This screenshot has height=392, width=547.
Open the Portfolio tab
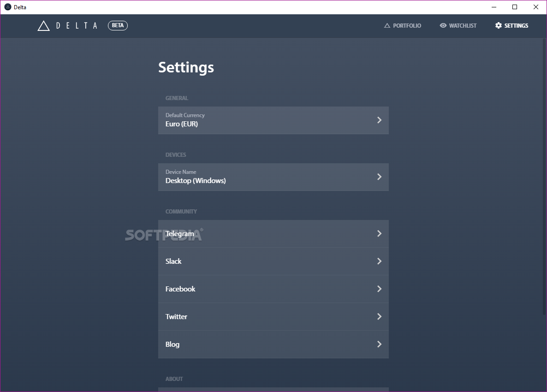[x=403, y=25]
